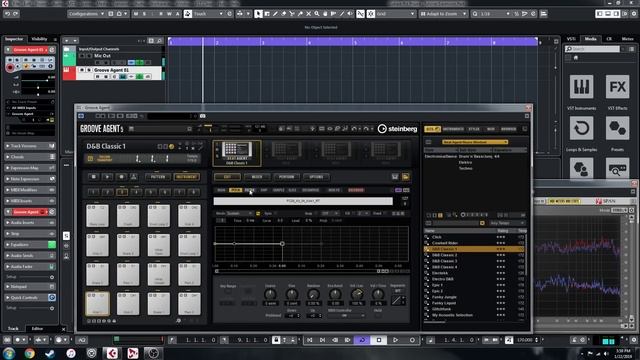This screenshot has width=640, height=360.
Task: Click the Cubase icon in the taskbar
Action: tap(112, 353)
